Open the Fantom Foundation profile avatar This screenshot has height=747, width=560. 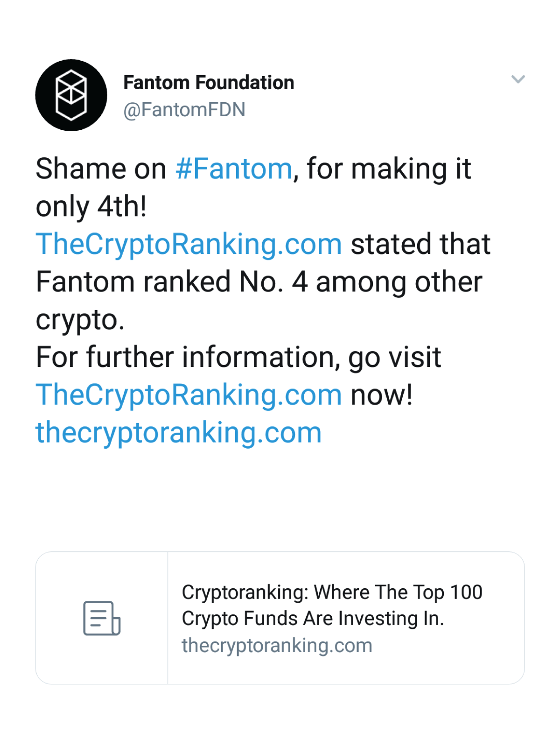[x=71, y=95]
